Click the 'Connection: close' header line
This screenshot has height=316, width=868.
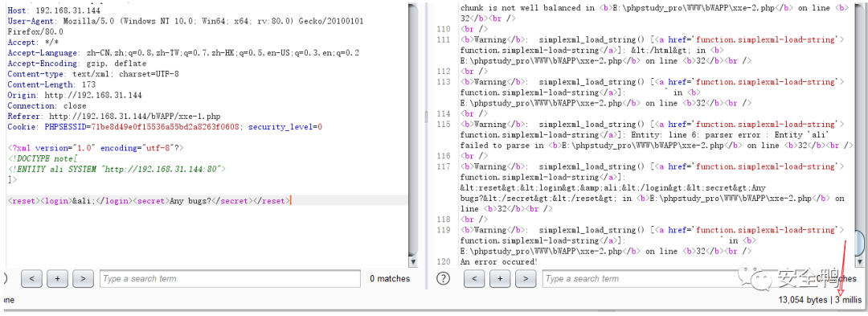[x=47, y=105]
